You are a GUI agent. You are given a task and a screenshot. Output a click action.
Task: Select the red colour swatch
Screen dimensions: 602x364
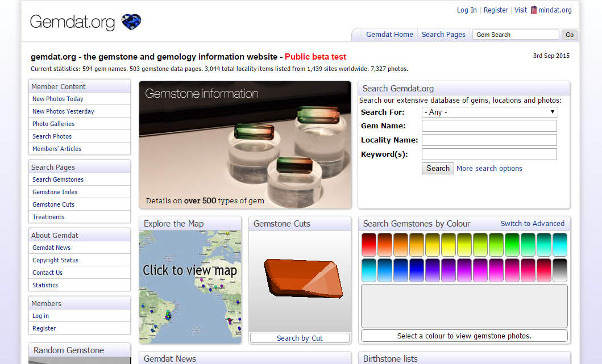pos(368,245)
